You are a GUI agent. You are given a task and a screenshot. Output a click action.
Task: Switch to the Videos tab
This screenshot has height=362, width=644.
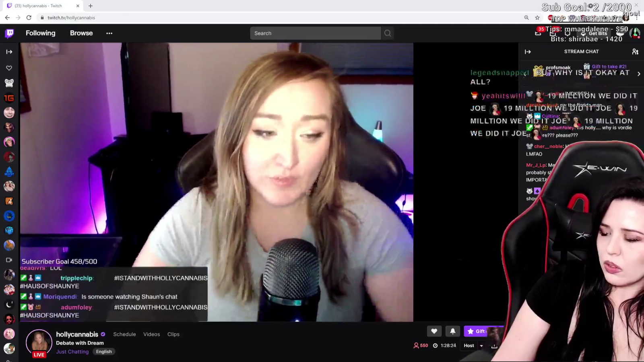(152, 334)
